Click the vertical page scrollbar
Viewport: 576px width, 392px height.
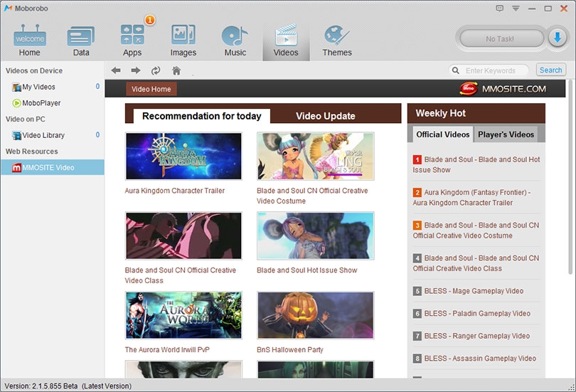pyautogui.click(x=570, y=176)
